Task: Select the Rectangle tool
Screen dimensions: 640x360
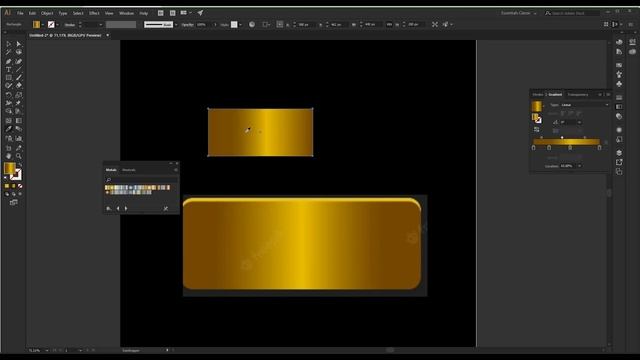Action: pos(9,78)
